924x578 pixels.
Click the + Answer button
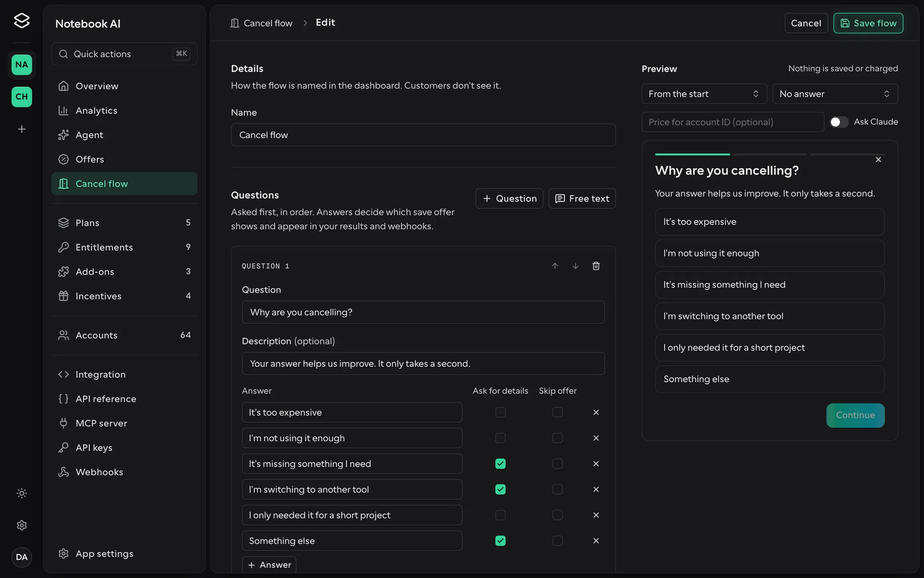[269, 565]
